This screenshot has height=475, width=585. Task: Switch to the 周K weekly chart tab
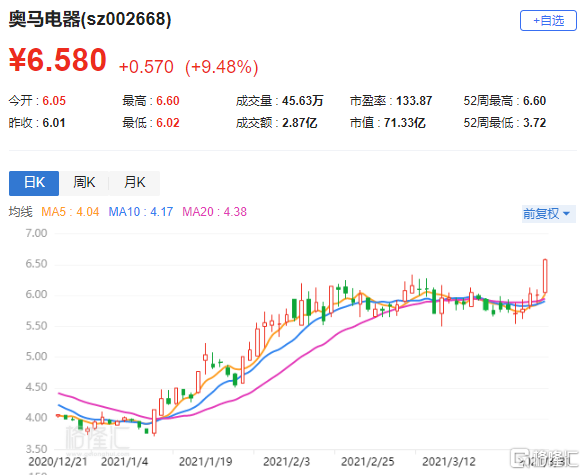point(84,183)
